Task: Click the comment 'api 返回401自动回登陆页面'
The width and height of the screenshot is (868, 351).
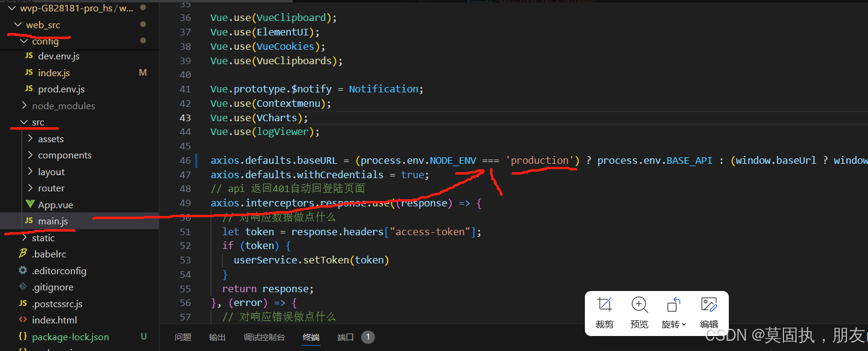Action: point(287,189)
